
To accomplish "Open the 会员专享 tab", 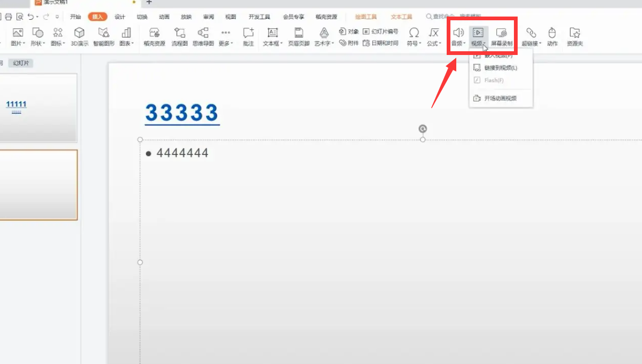I will (x=294, y=17).
